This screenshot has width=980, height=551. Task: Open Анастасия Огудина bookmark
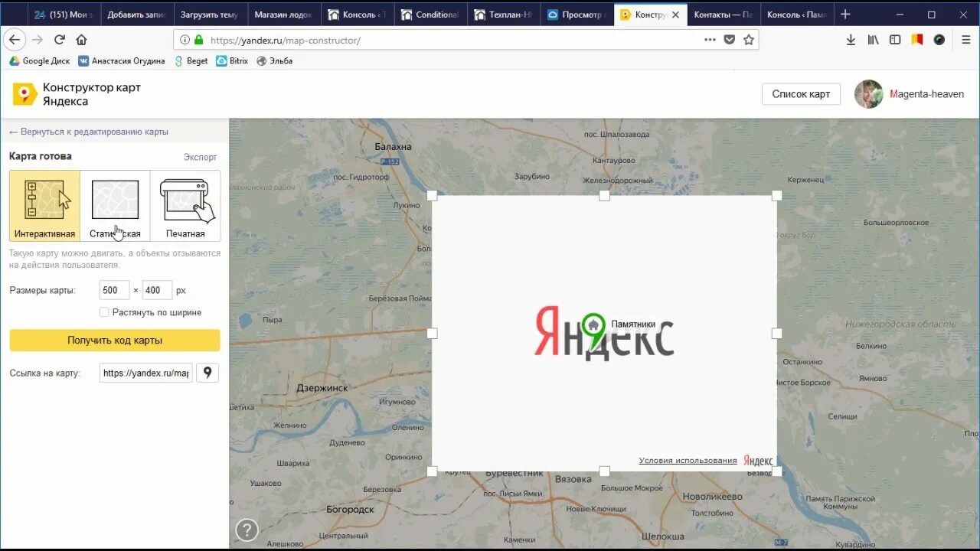(x=122, y=60)
